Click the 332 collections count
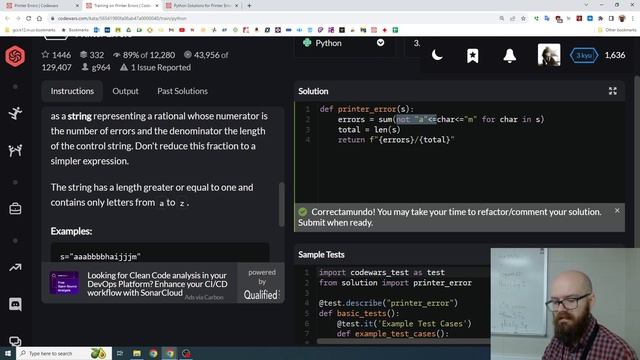640x360 pixels. (92, 55)
